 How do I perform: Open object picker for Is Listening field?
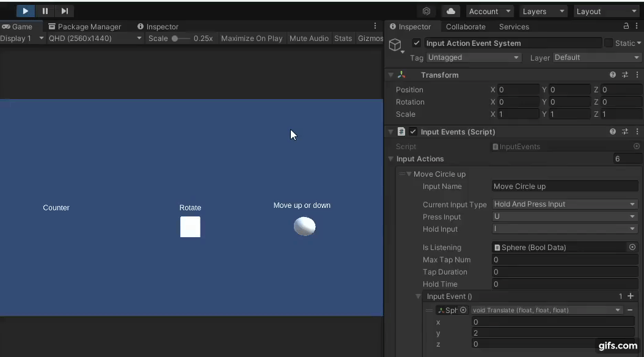point(632,248)
